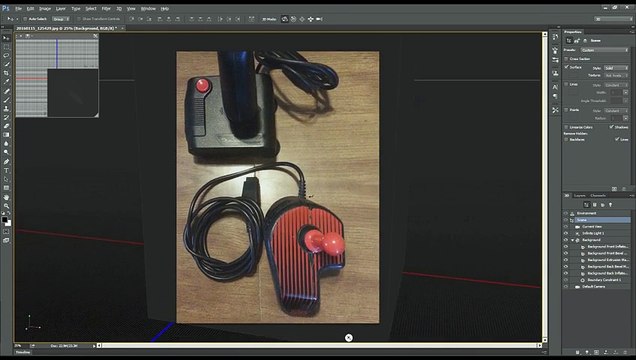Filter 3D panel by Lights
The image size is (636, 360).
(x=610, y=205)
